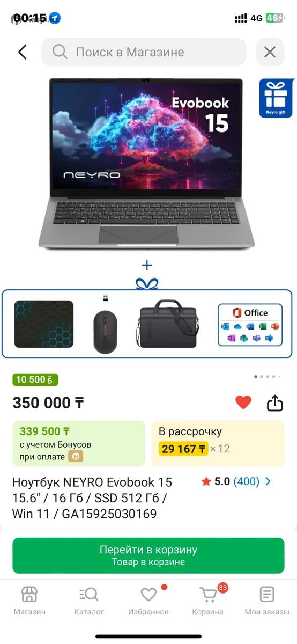Open the Корзина cart with 83 items
297x644 pixels.
click(208, 601)
